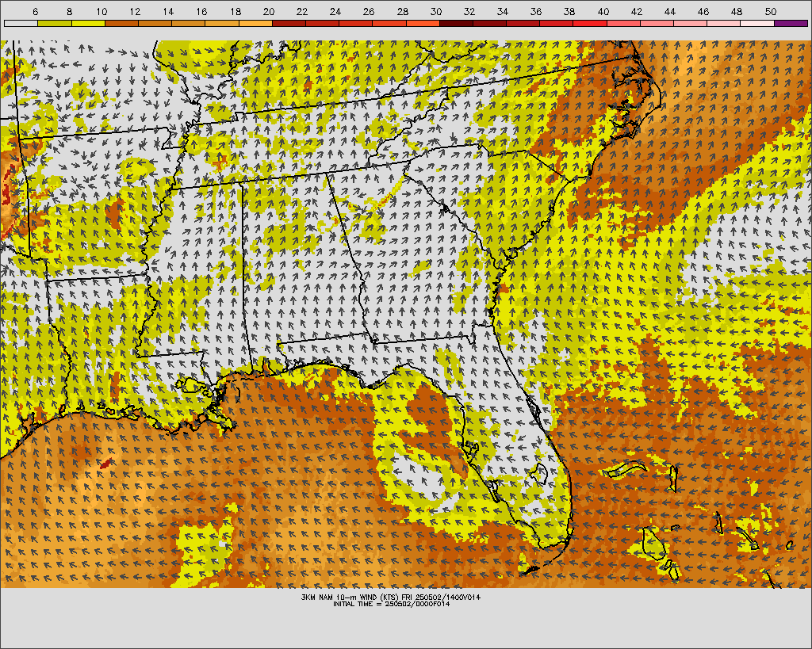Click the '18' legend scale label
Screen dimensions: 812x649
pos(236,12)
